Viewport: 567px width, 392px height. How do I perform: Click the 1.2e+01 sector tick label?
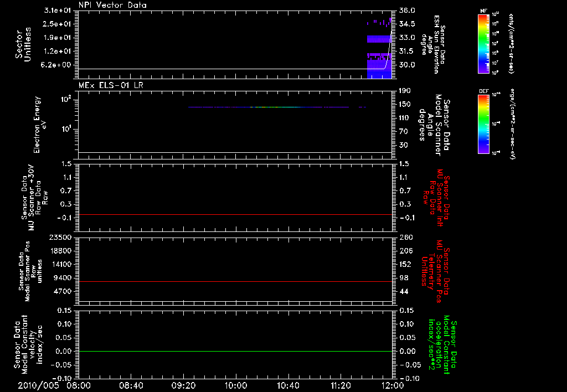click(58, 51)
